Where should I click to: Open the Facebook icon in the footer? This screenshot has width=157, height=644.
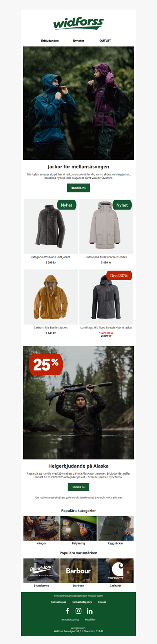click(x=67, y=611)
